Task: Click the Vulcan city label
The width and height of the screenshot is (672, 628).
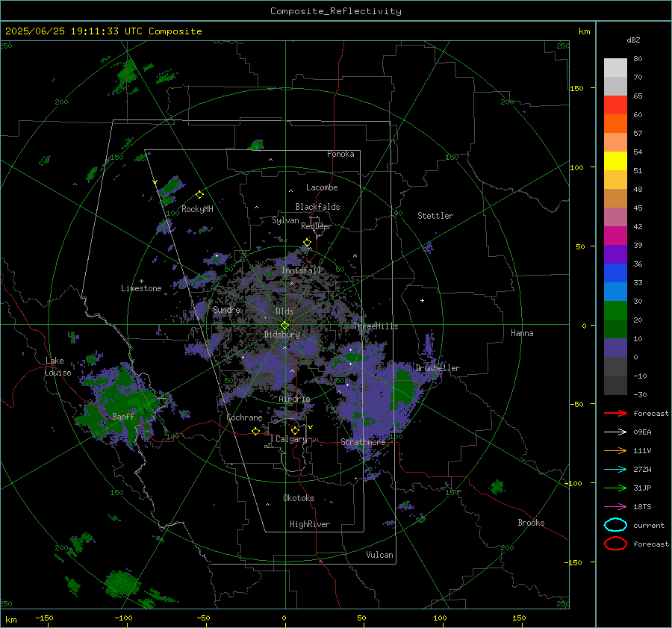Action: point(380,555)
